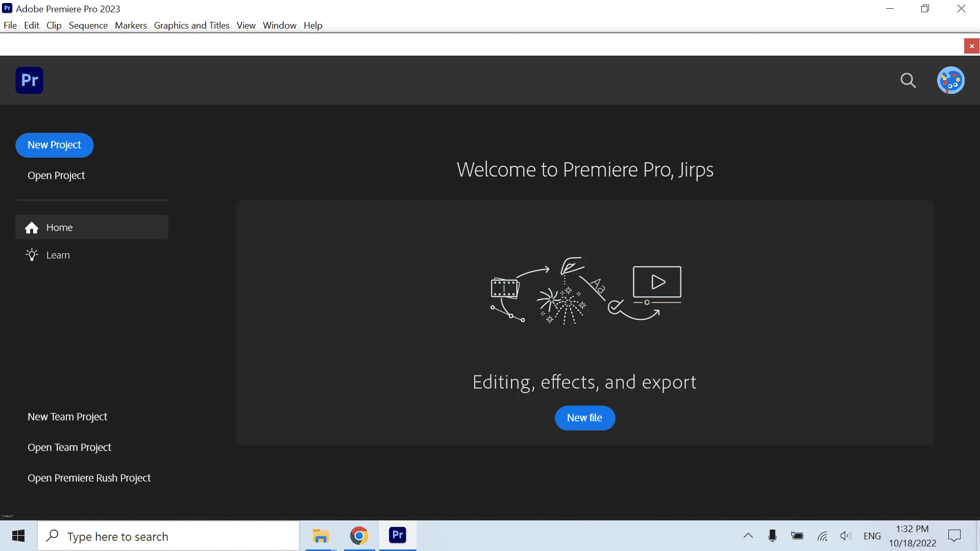Close the banner with the red X
Screen dimensions: 980x551
(x=972, y=46)
